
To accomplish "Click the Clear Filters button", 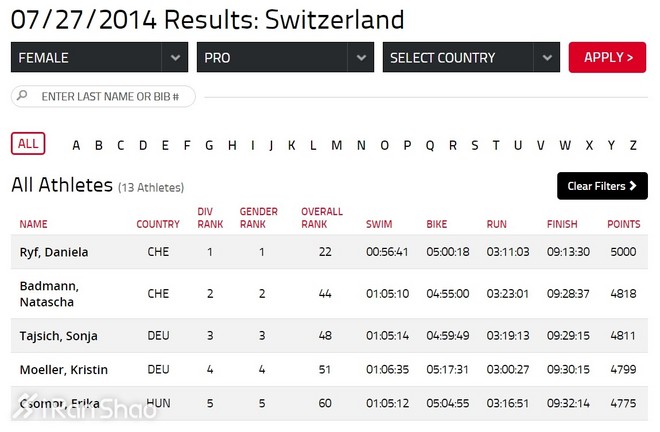I will click(x=602, y=186).
